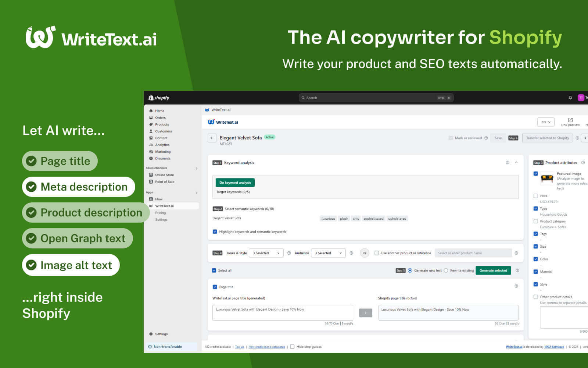
Task: Click the Do keyword analysis button
Action: click(235, 182)
